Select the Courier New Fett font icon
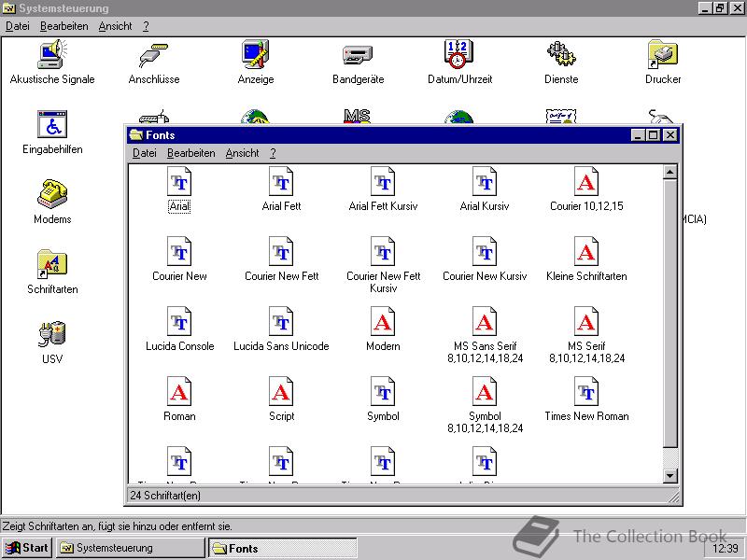This screenshot has height=560, width=747. click(x=281, y=251)
